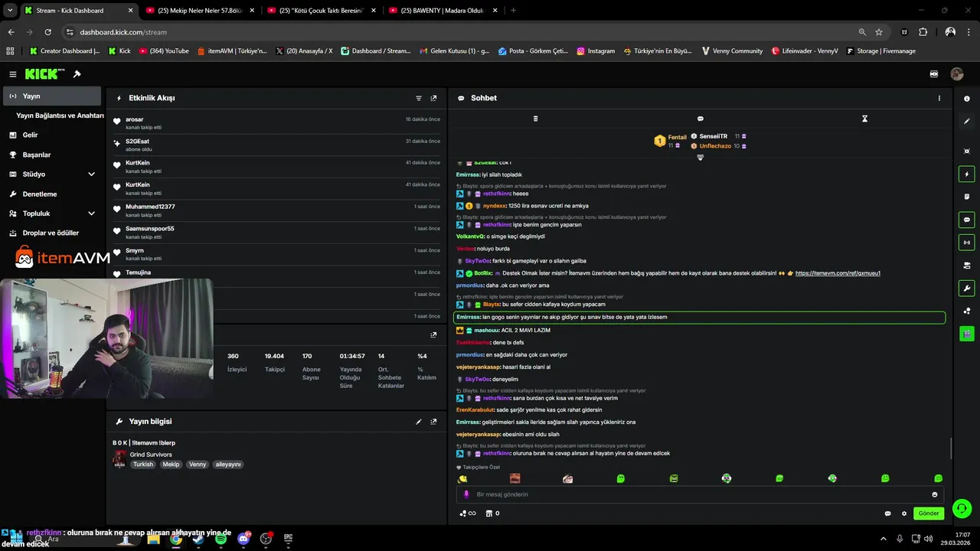Open Discord from the taskbar

243,539
